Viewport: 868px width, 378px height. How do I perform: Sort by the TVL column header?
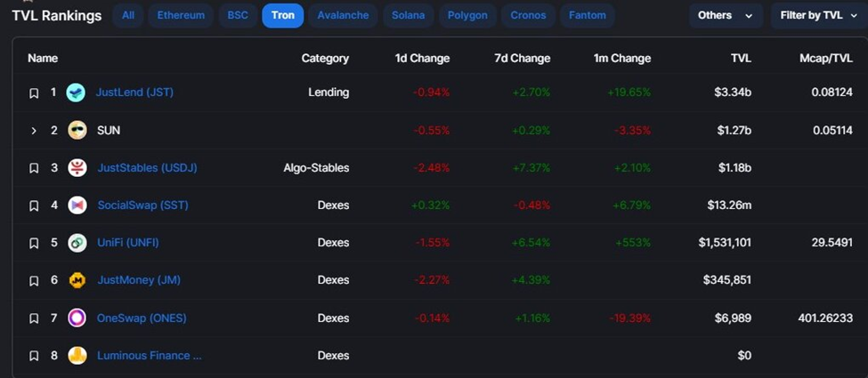point(741,59)
